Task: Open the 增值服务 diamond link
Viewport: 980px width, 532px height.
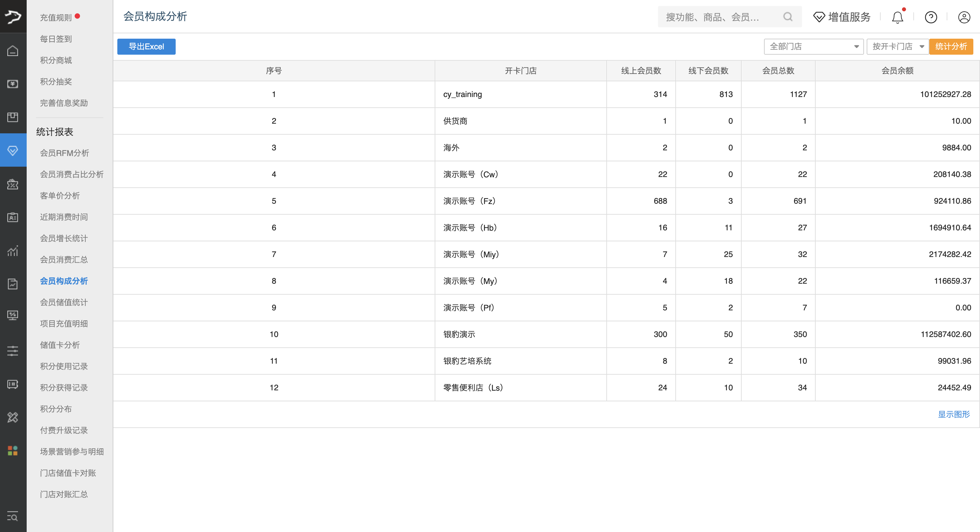Action: click(x=842, y=17)
